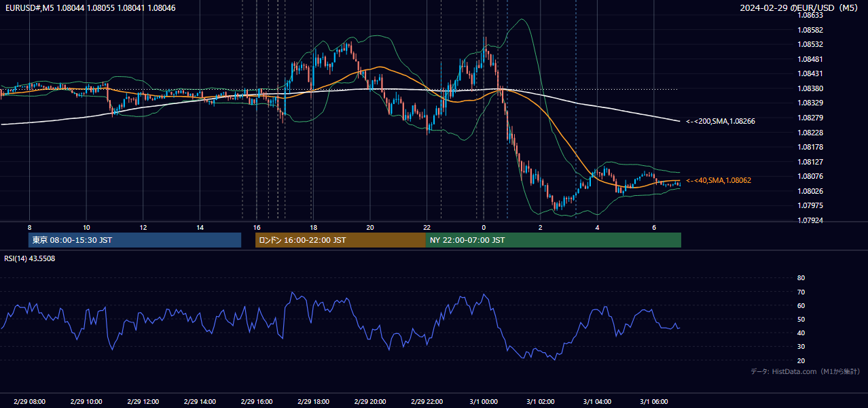Click hour label 0 under the price chart
Screen dimensions: 868x408
(484, 227)
